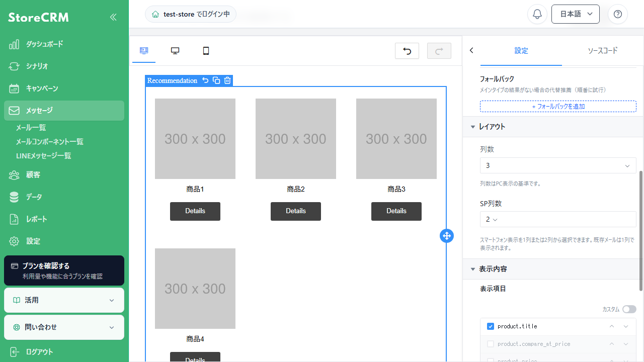The width and height of the screenshot is (644, 362).
Task: Click the StoreCRM logo
Action: tap(38, 18)
